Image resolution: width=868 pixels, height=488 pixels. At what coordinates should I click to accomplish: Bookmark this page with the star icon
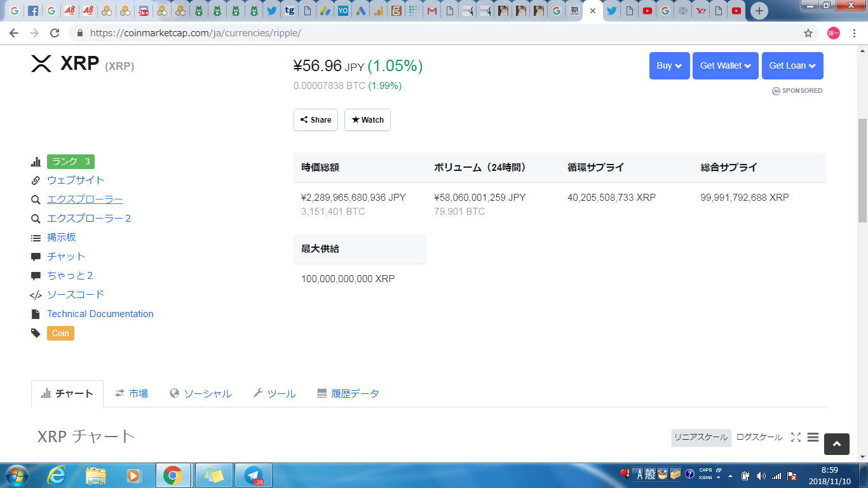(808, 33)
